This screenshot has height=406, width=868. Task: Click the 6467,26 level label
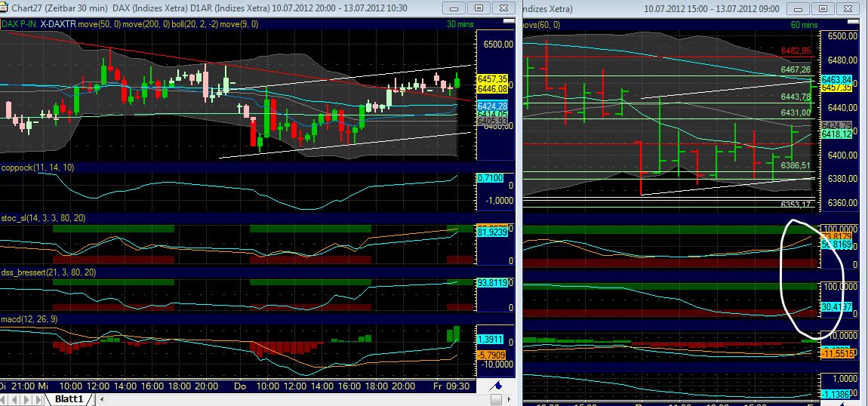[x=796, y=69]
